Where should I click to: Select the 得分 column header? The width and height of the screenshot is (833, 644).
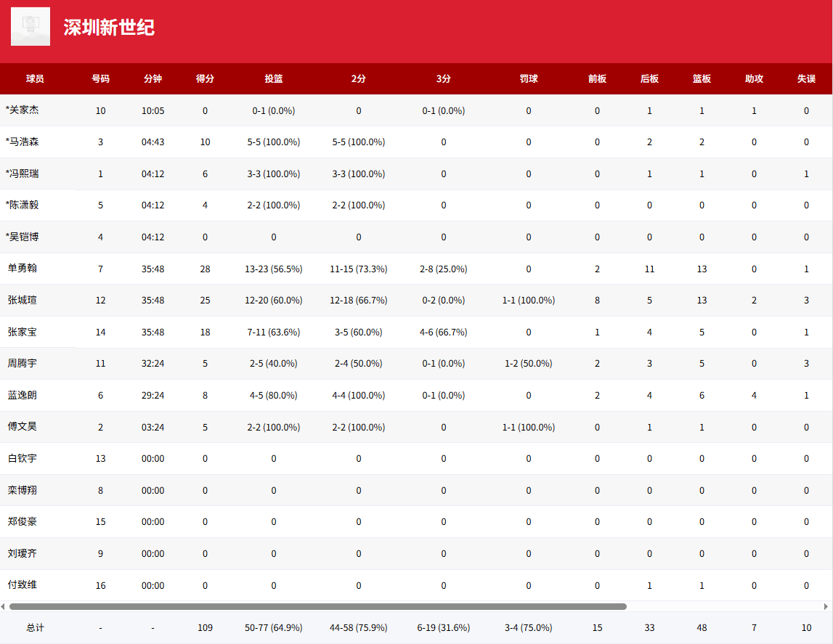pos(205,78)
